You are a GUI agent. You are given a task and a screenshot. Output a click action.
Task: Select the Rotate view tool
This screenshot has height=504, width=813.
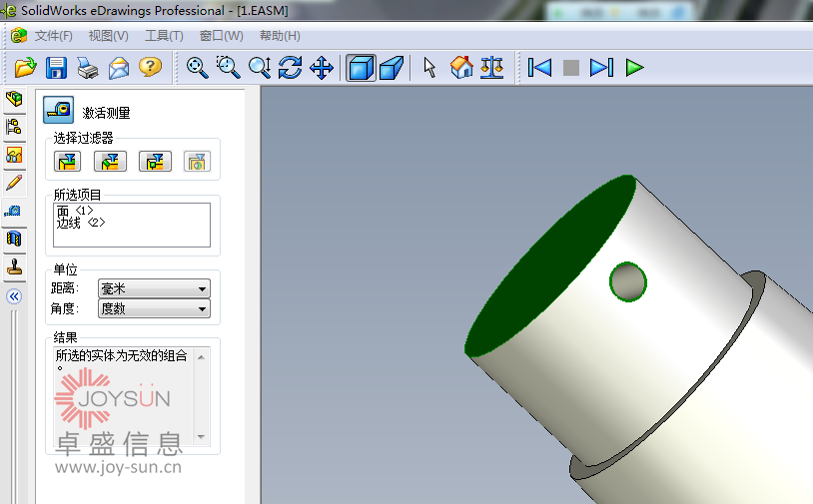pyautogui.click(x=290, y=67)
